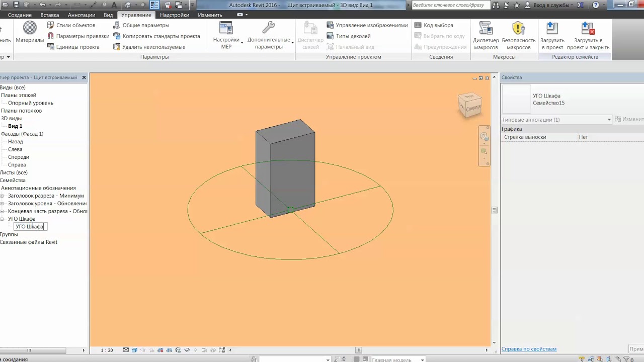The image size is (644, 362).
Task: Click Load into Project and Close
Action: 588,35
